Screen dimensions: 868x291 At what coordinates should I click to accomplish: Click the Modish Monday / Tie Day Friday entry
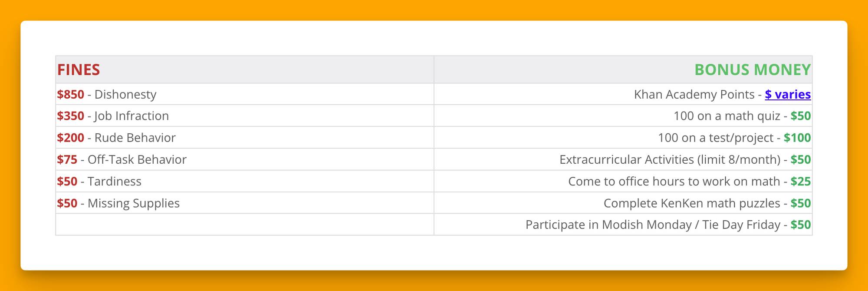pyautogui.click(x=668, y=225)
